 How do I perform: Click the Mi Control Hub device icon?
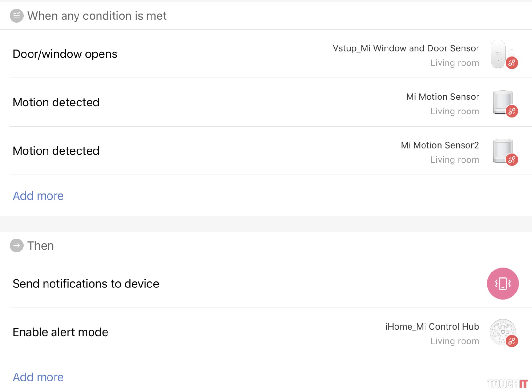click(x=503, y=332)
